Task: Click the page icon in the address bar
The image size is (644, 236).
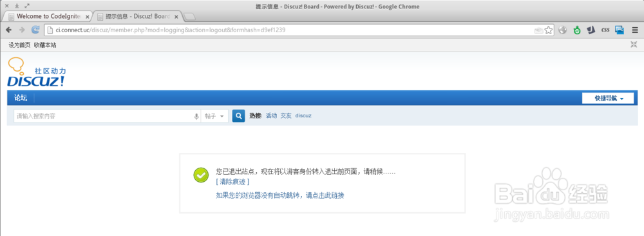Action: coord(50,30)
